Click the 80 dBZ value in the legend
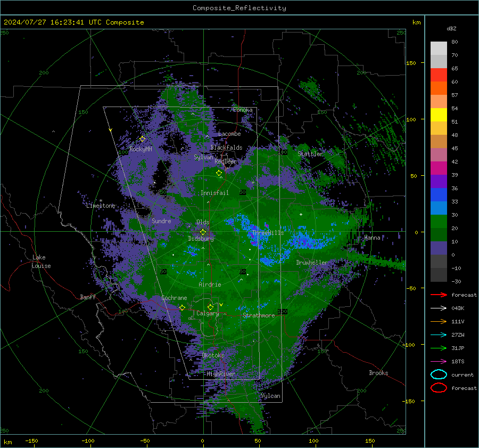479x448 pixels. click(455, 42)
